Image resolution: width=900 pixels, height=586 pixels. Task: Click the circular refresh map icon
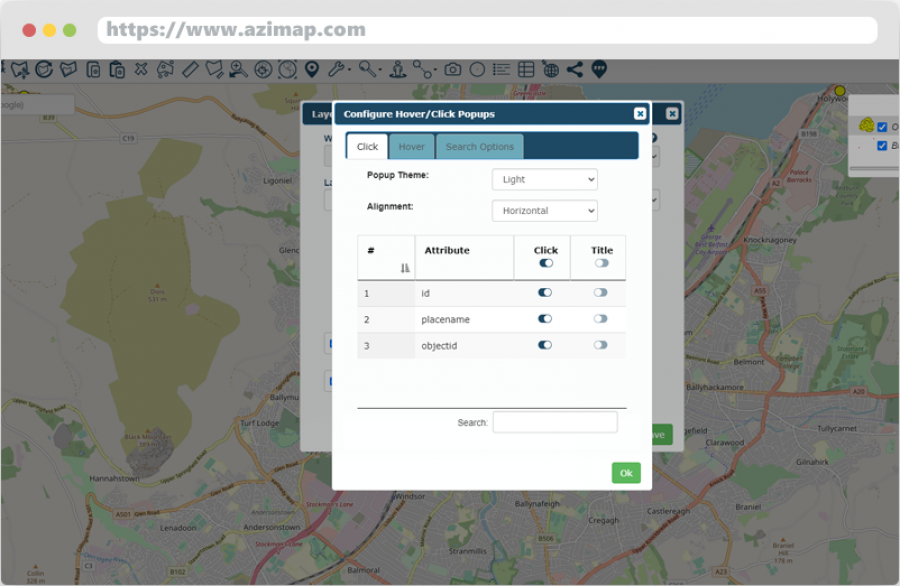44,70
